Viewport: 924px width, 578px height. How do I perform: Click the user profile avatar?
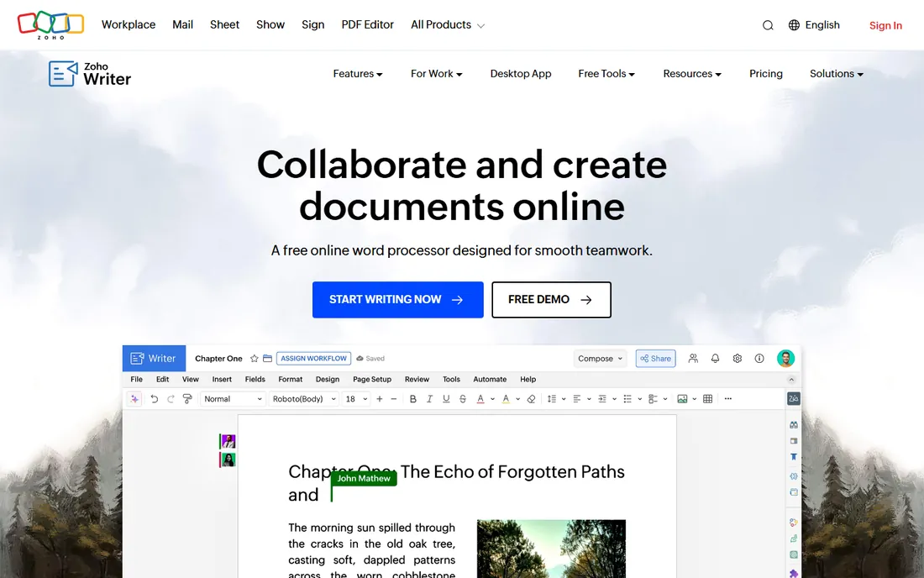pos(785,358)
